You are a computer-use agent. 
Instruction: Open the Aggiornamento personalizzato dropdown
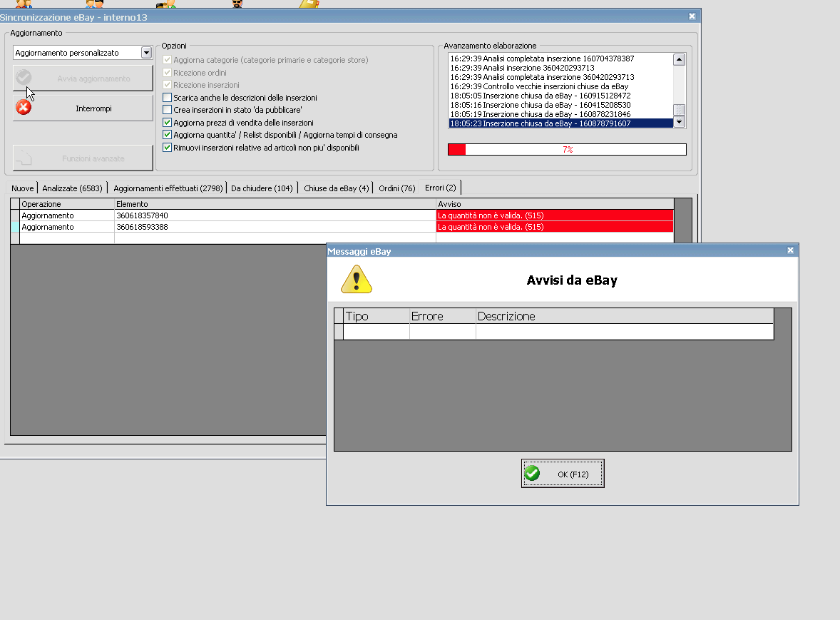[146, 53]
